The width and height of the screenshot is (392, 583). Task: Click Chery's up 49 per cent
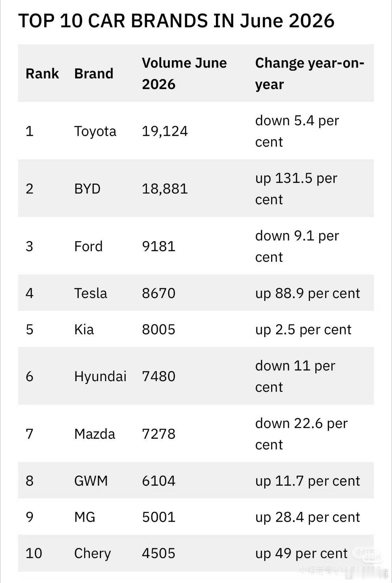coord(301,554)
